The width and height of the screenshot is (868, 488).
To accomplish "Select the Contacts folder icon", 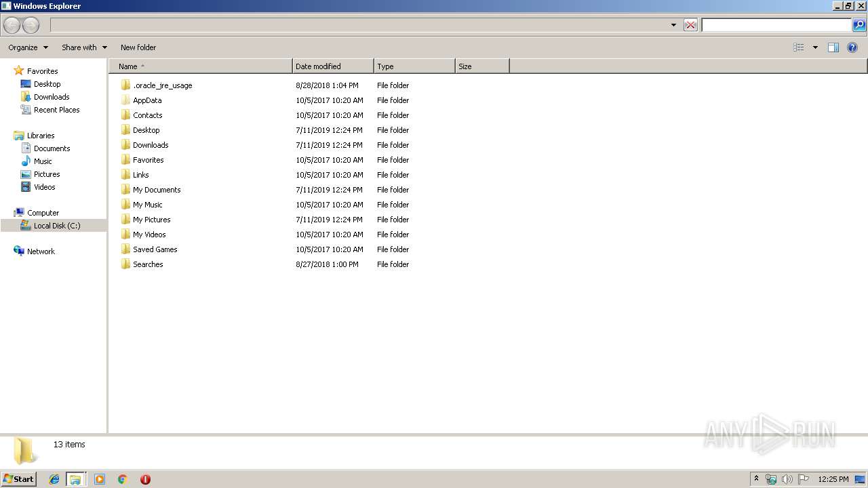I will tap(125, 115).
